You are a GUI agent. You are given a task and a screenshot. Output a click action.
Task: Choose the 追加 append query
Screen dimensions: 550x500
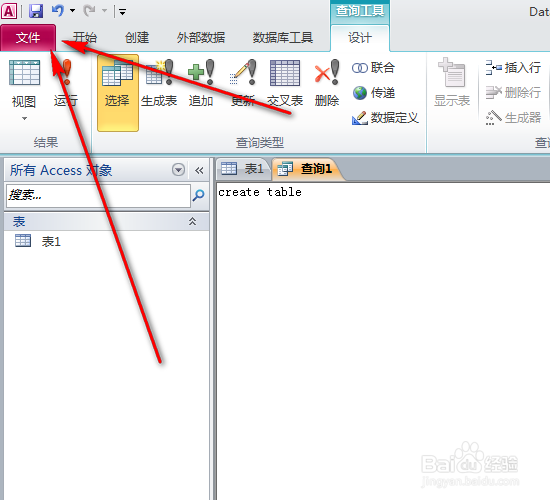click(x=201, y=84)
